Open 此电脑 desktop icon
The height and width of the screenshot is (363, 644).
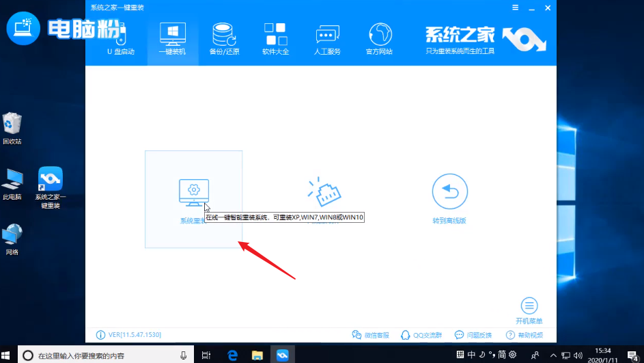(x=12, y=184)
